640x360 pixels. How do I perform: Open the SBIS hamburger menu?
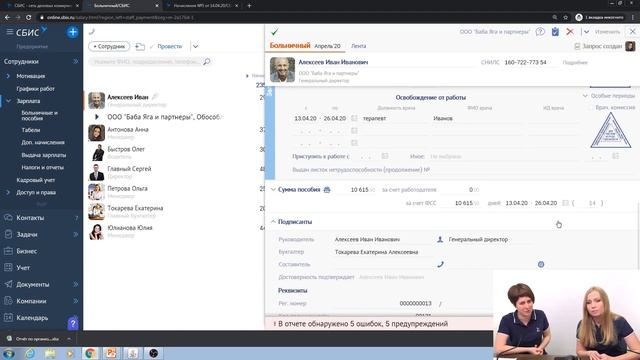point(9,31)
